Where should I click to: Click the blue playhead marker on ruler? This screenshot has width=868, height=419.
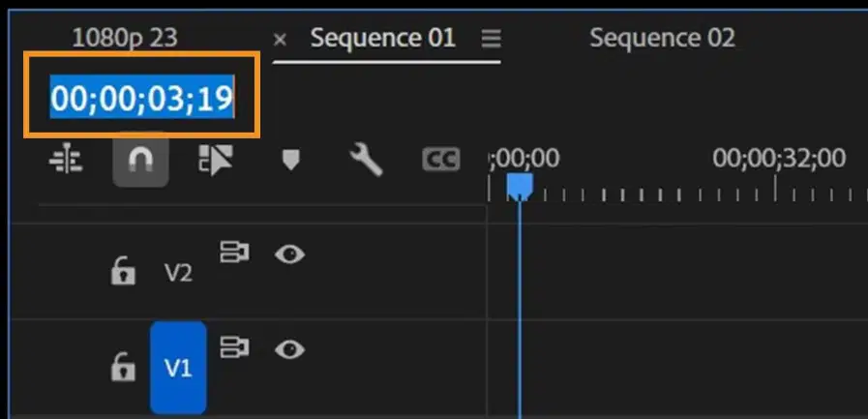pyautogui.click(x=520, y=187)
